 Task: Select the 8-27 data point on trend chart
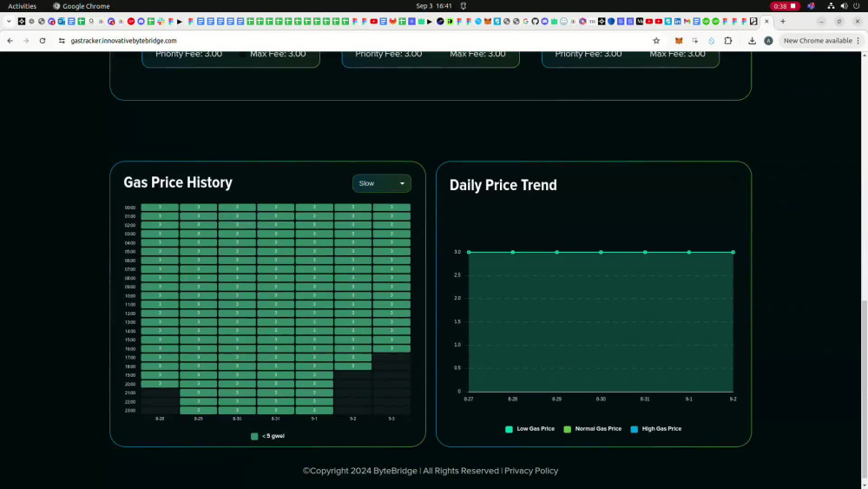coord(469,252)
